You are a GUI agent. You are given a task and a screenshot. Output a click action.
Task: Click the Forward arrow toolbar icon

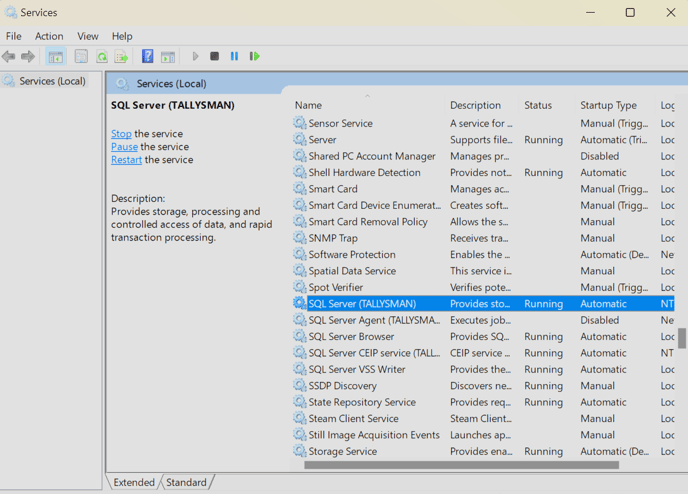pyautogui.click(x=28, y=56)
